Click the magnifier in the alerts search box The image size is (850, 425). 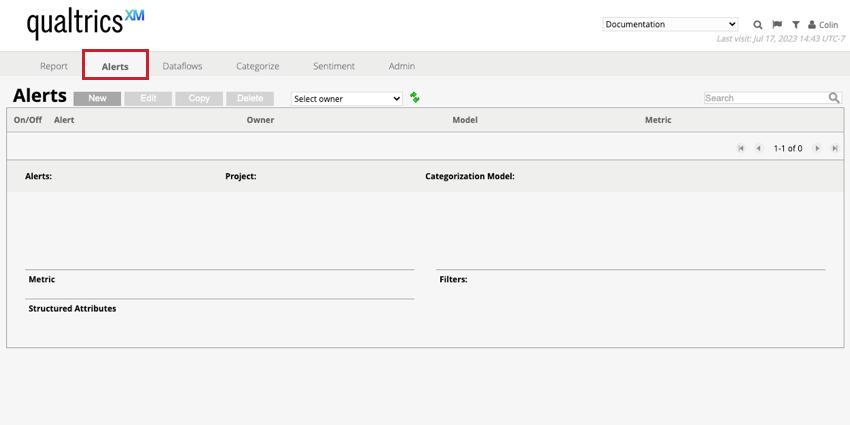(x=834, y=98)
